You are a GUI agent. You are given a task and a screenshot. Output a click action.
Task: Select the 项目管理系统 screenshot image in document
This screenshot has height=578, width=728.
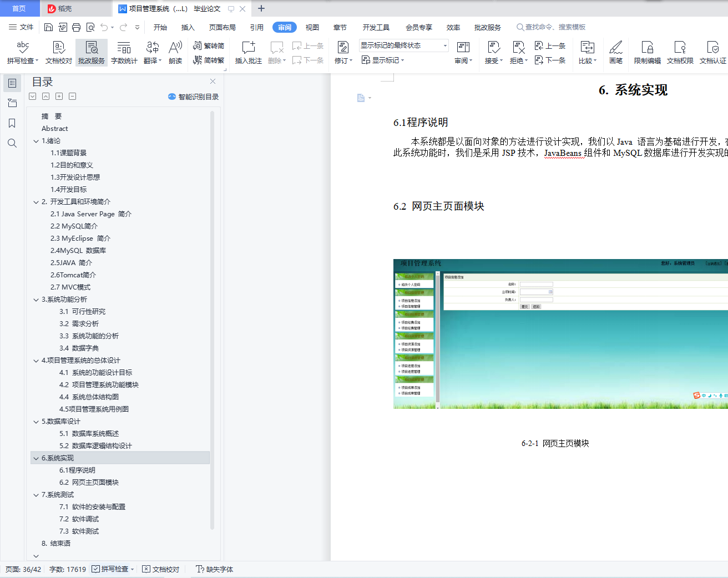click(560, 334)
